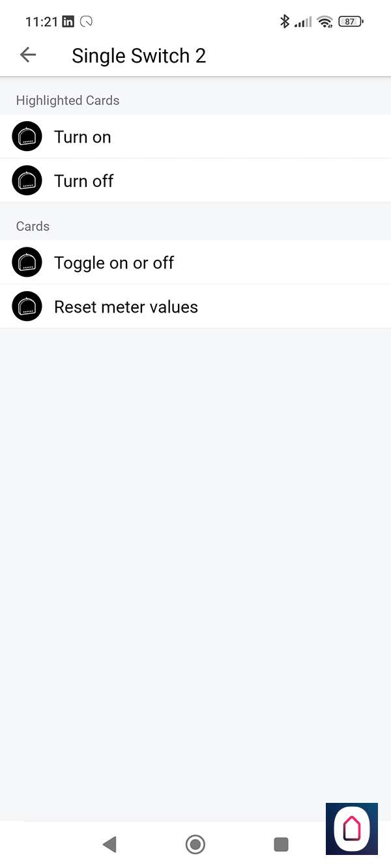The image size is (391, 868).
Task: Open the Homey logo in the corner
Action: point(352,828)
